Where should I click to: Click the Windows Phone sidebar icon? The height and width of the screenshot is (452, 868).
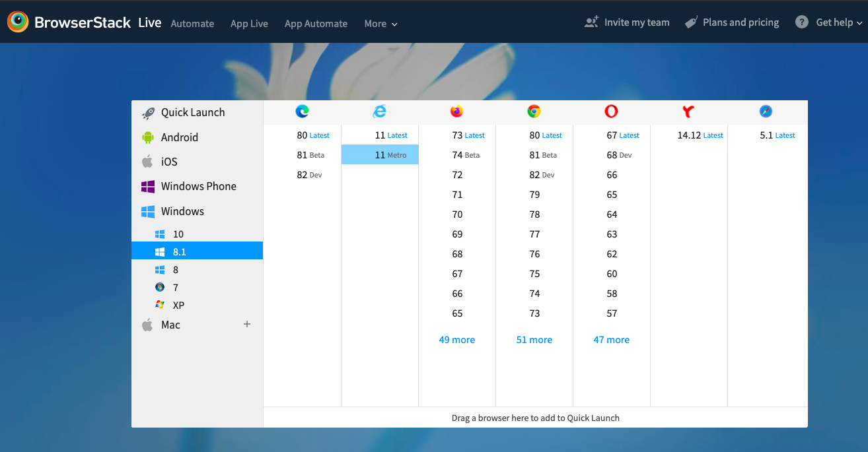[x=147, y=186]
